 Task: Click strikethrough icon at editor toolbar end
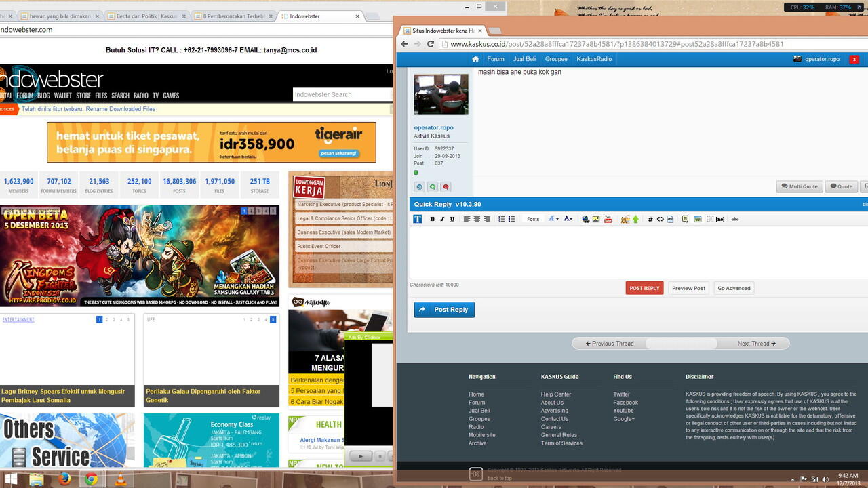tap(735, 219)
